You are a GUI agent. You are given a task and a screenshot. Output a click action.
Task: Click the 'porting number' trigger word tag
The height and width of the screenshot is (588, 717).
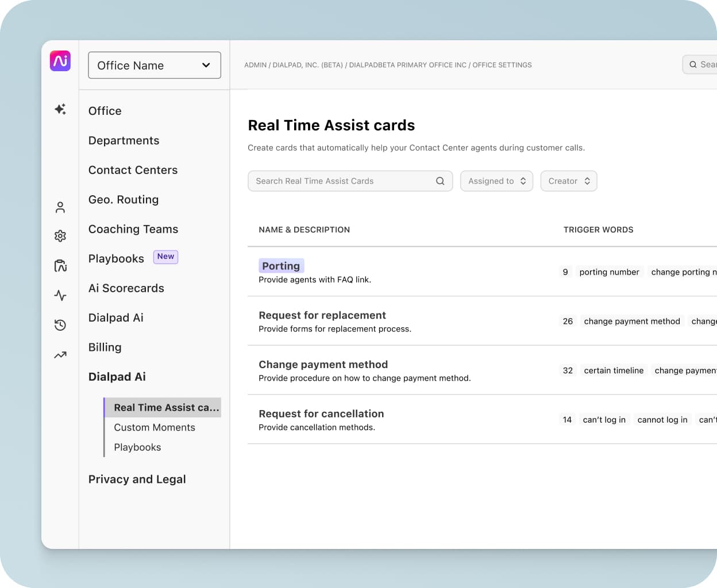pyautogui.click(x=609, y=272)
